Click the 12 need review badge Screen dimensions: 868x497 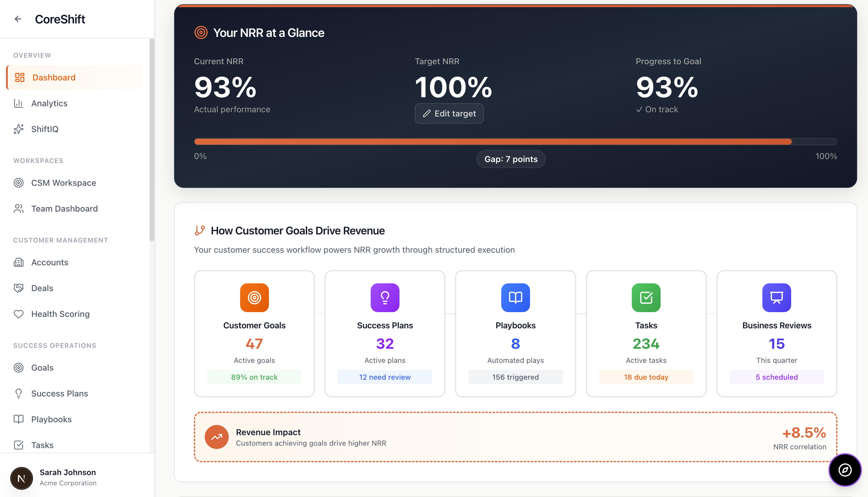click(385, 377)
